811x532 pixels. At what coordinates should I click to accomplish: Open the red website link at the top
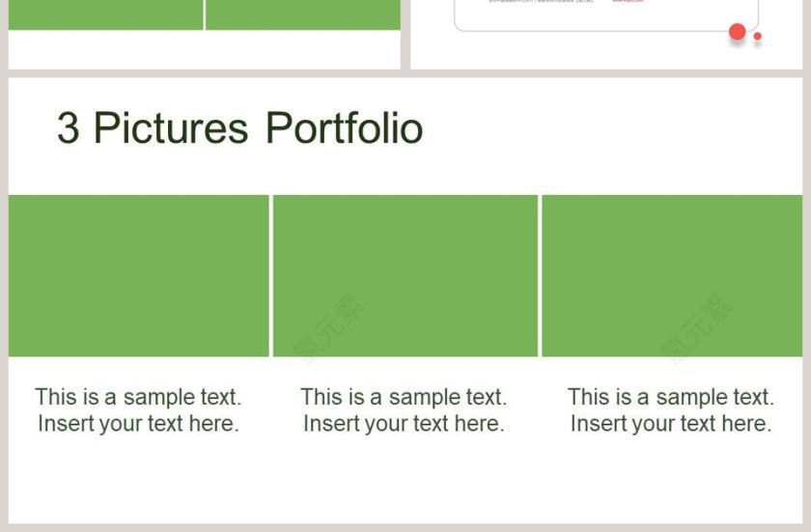pos(627,2)
